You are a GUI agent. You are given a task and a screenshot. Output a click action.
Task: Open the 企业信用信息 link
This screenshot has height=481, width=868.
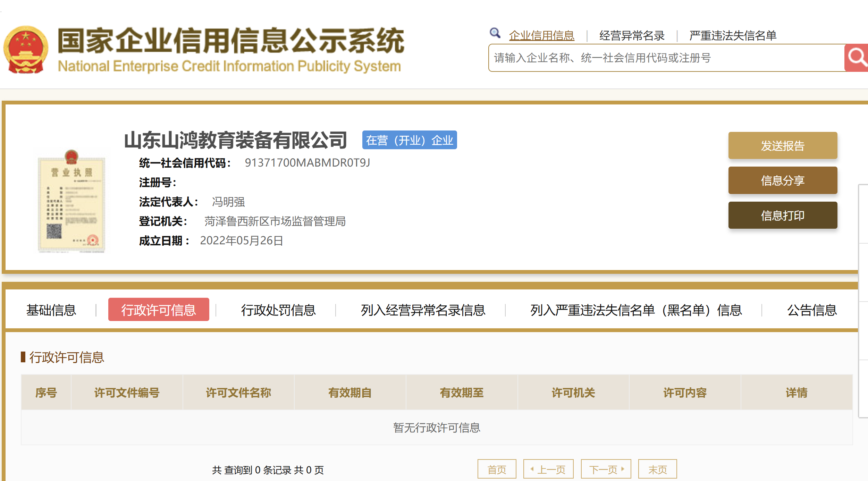coord(541,35)
